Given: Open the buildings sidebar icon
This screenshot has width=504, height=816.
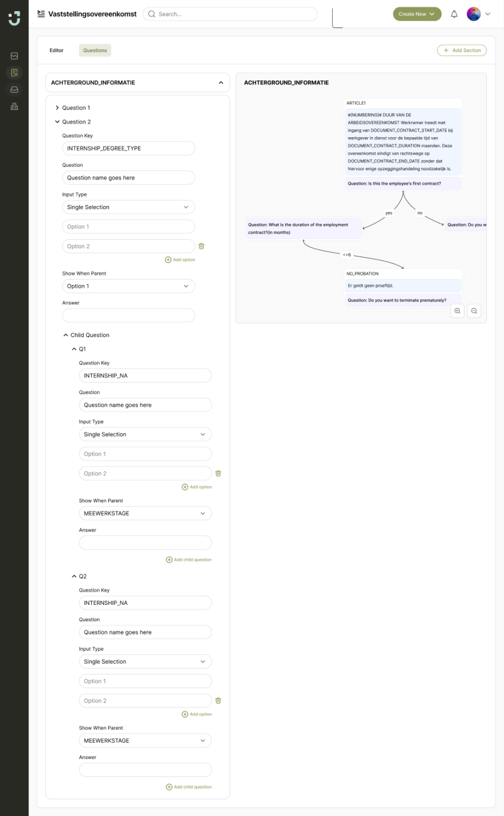Looking at the screenshot, I should pos(15,106).
